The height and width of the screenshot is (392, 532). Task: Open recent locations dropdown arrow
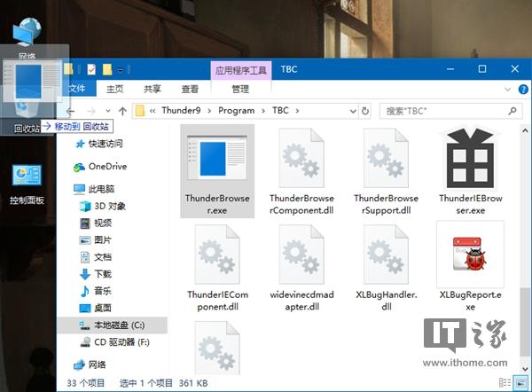click(x=108, y=111)
